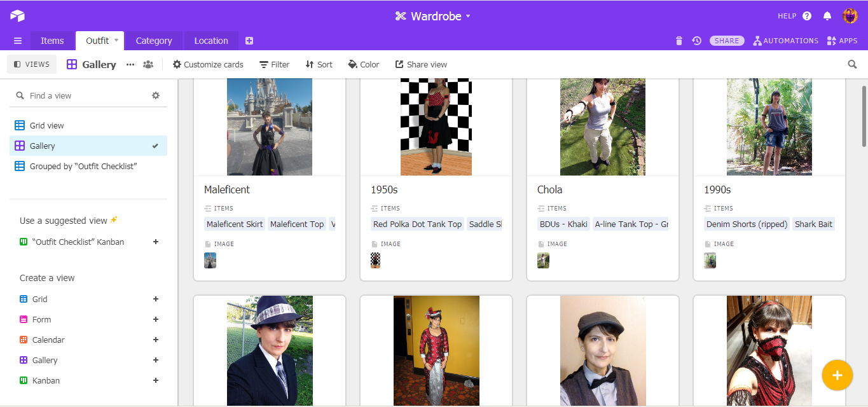Click the Customize cards button
Image resolution: width=868 pixels, height=407 pixels.
(208, 64)
